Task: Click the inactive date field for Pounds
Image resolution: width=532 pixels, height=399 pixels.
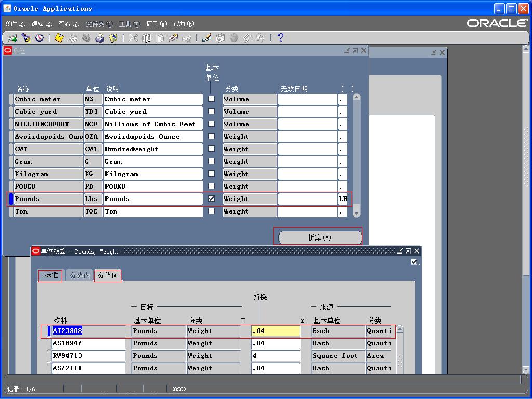Action: [308, 199]
